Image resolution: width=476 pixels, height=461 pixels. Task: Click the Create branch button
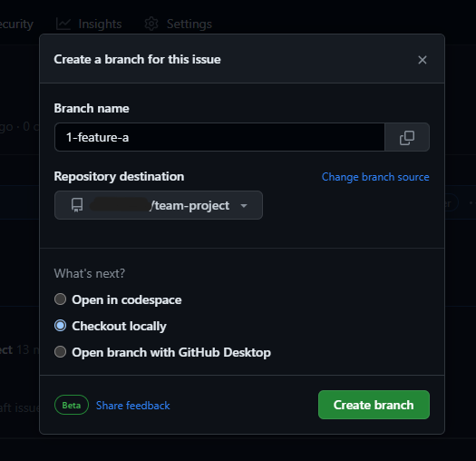pyautogui.click(x=374, y=405)
